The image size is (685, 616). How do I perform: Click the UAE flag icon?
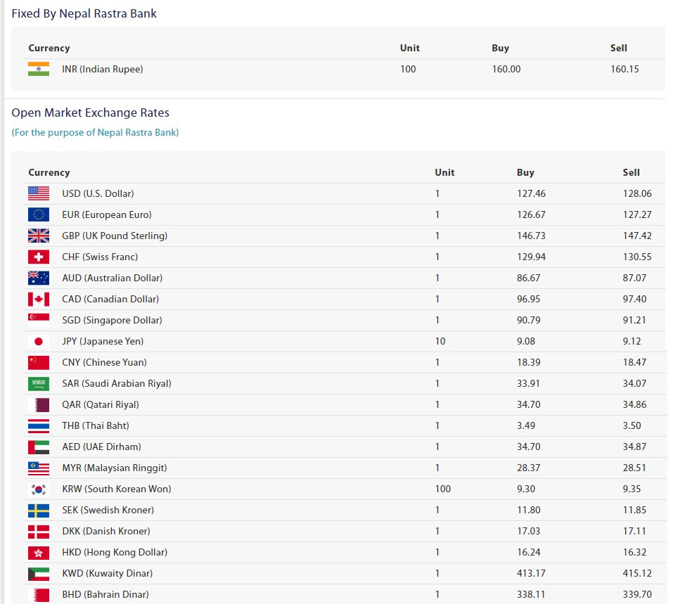(39, 447)
